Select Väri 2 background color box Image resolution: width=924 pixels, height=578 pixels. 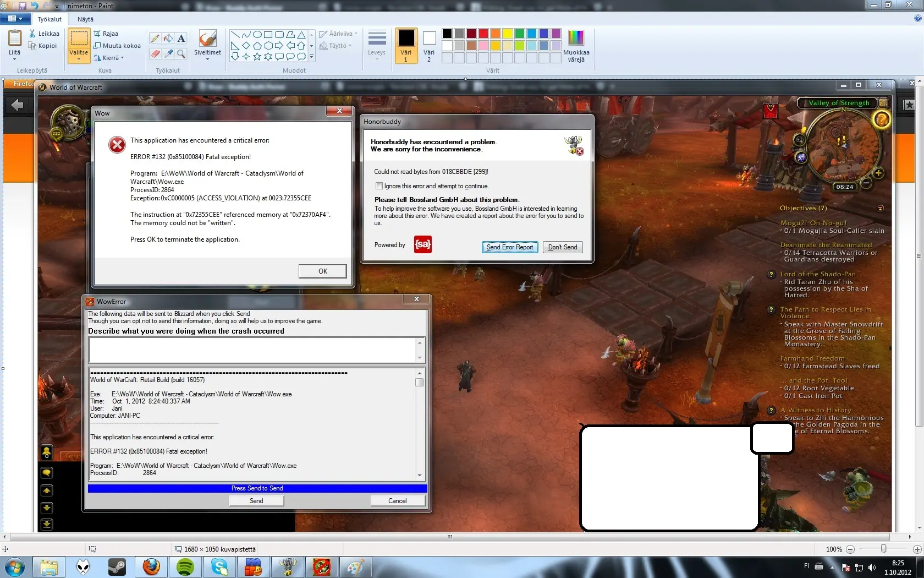coord(429,46)
